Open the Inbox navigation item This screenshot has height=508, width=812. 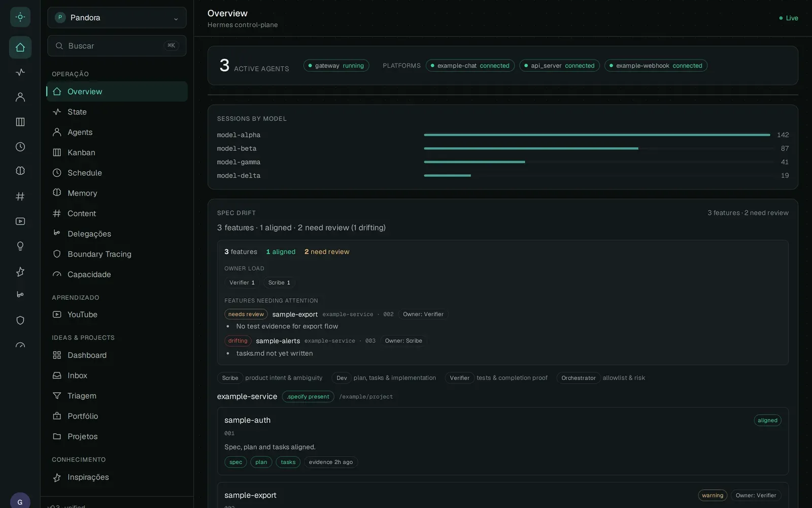click(117, 375)
